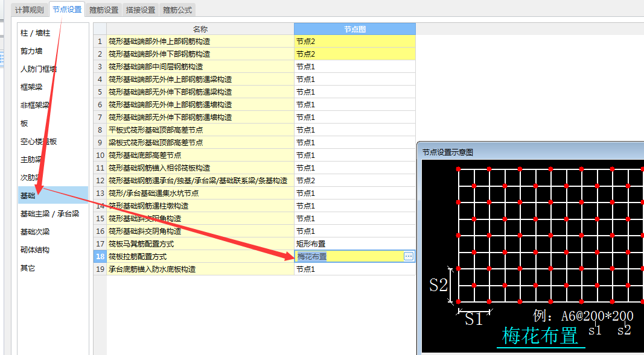The width and height of the screenshot is (644, 355).
Task: Select row 7 筏形基础端部无外伸下部钢筋遇墙构造
Action: (x=200, y=118)
